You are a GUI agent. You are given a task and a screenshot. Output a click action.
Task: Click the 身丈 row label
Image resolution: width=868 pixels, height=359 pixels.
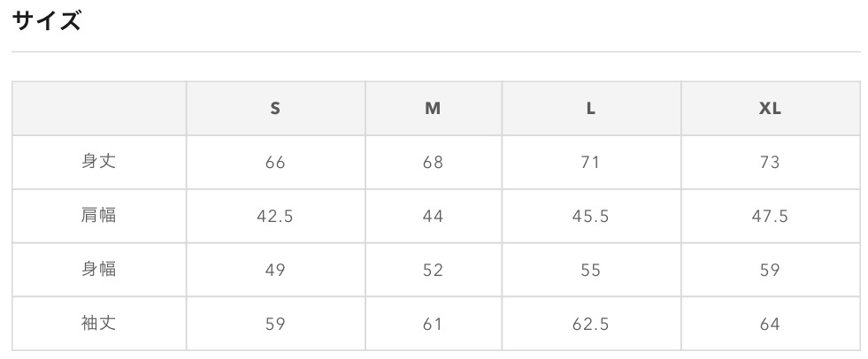pos(98,162)
